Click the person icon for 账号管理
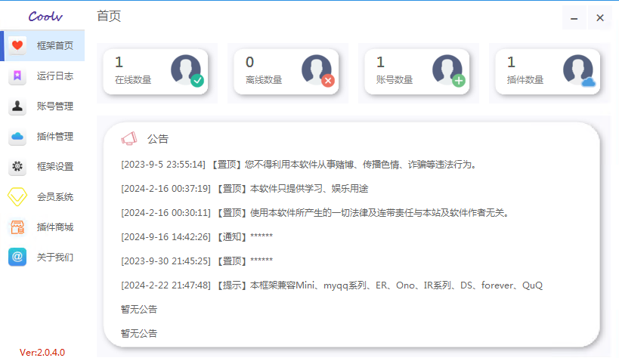This screenshot has width=619, height=364. point(17,106)
